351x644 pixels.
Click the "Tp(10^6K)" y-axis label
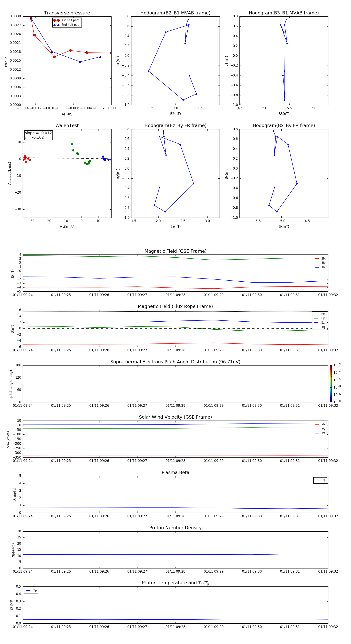(11, 605)
